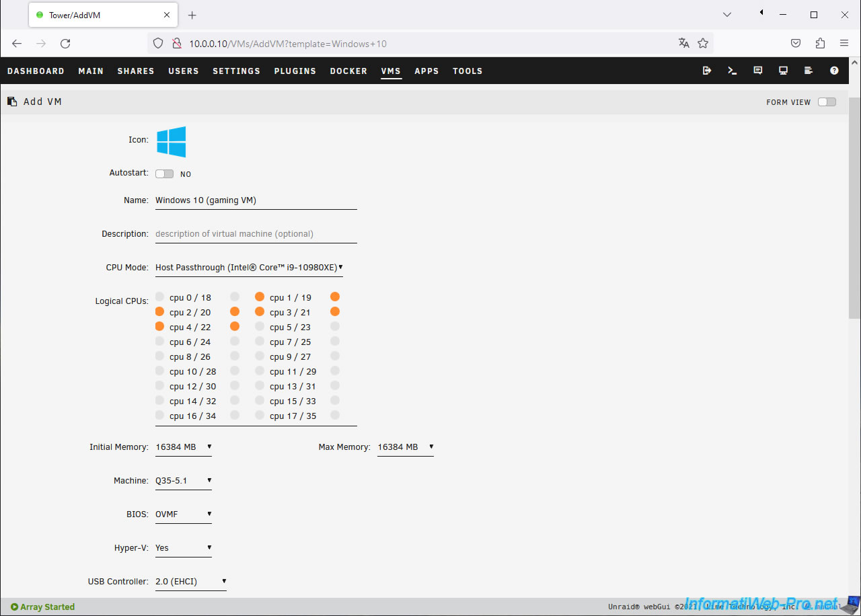The width and height of the screenshot is (861, 616).
Task: Open the CPU Mode dropdown
Action: (x=250, y=268)
